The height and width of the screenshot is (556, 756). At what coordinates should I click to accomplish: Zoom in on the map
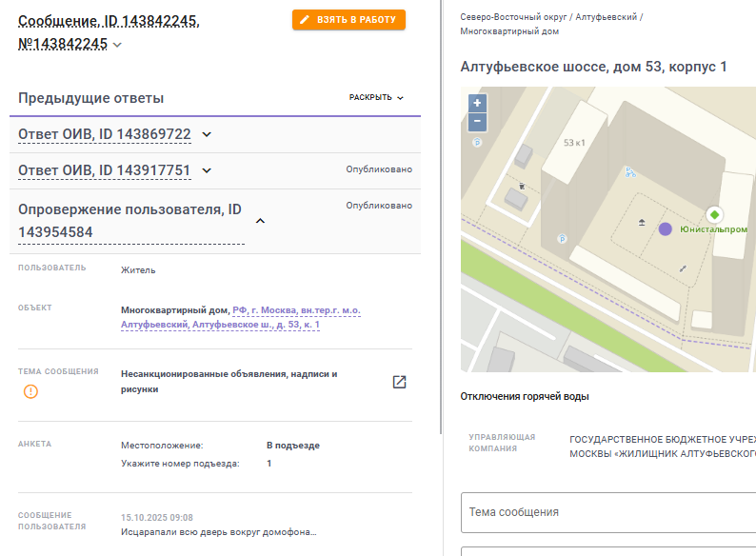point(477,103)
